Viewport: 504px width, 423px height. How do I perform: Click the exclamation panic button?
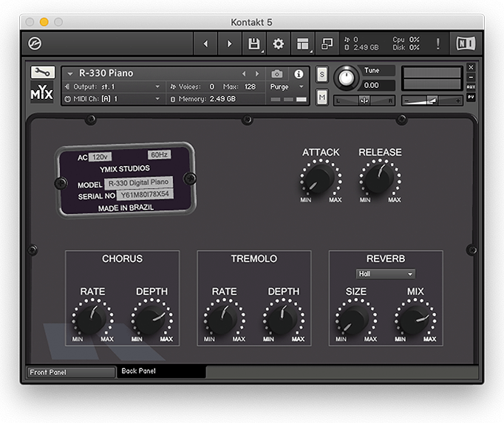437,44
